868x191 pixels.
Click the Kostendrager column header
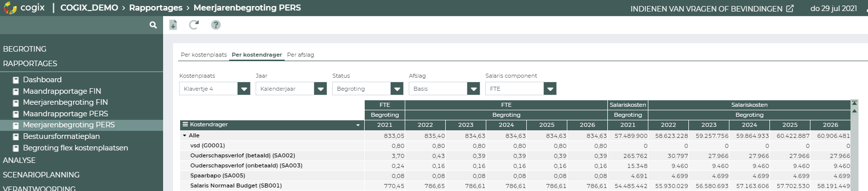272,125
